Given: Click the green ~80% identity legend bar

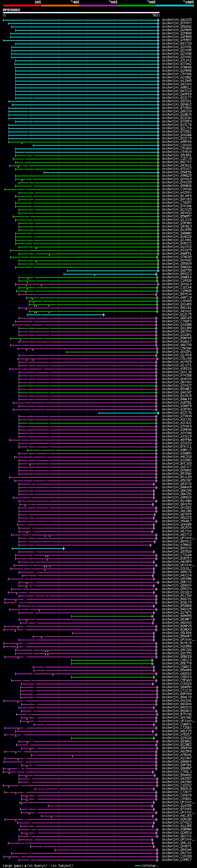Looking at the screenshot, I should (x=137, y=6).
